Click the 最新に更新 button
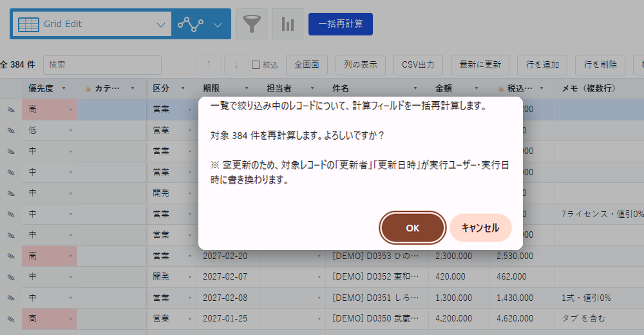Screen dimensions: 644x335 tap(480, 65)
